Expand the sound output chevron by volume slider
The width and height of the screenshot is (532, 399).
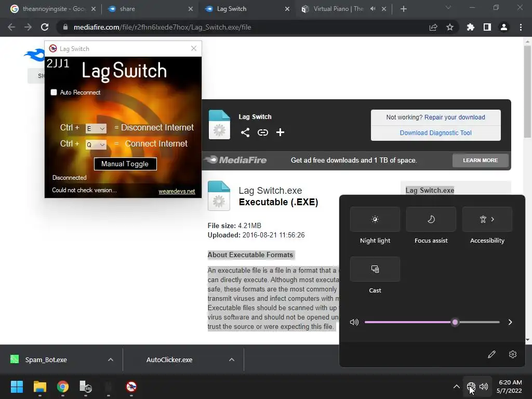tap(510, 322)
